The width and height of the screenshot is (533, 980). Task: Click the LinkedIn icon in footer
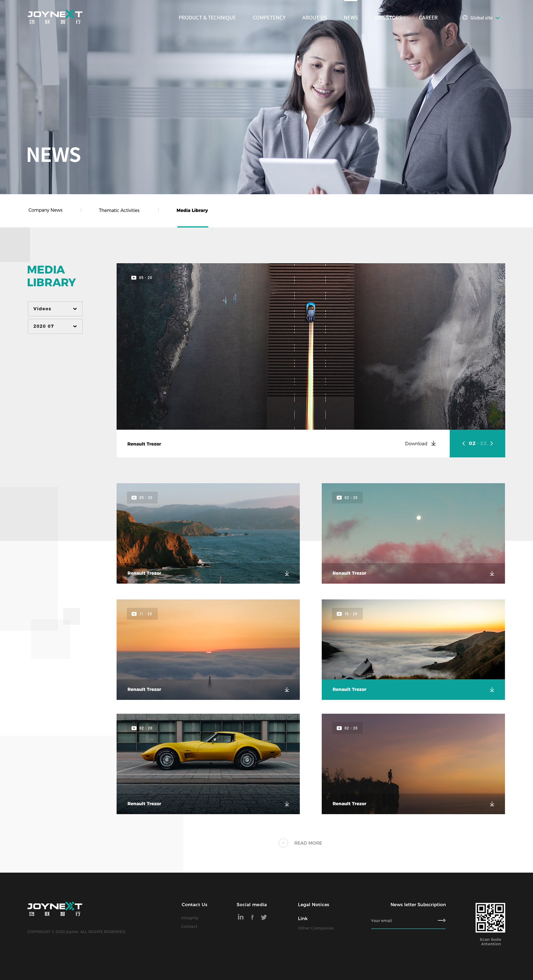[241, 917]
